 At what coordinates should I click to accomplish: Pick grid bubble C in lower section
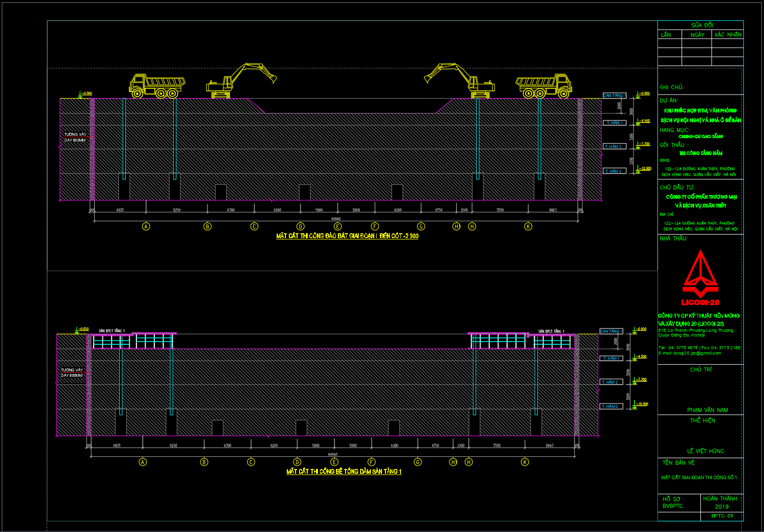click(251, 462)
